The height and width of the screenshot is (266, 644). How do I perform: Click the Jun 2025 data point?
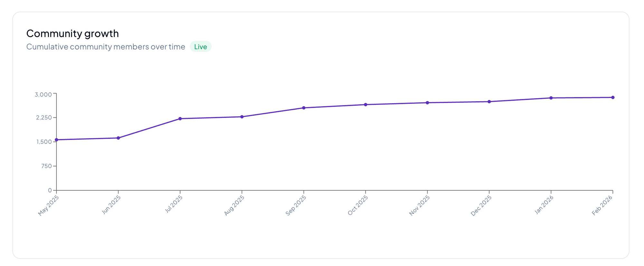118,138
